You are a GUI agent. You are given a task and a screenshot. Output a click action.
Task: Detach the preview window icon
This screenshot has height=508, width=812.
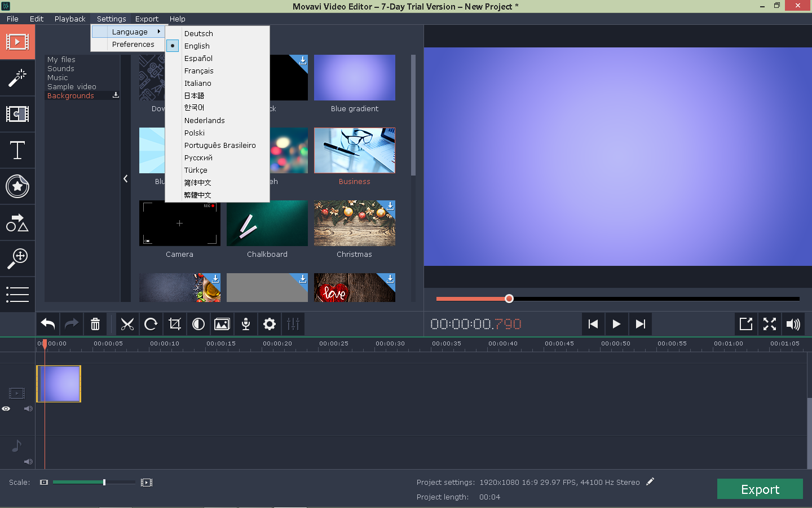click(x=746, y=324)
